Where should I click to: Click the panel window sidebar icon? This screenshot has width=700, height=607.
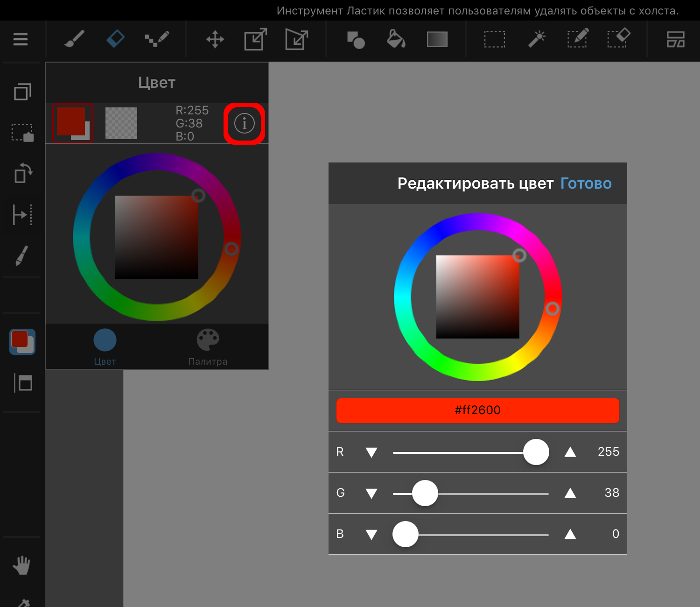(22, 383)
